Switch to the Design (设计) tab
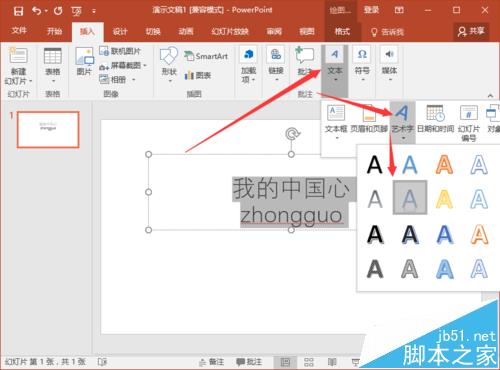Screen dimensions: 500x370 (120, 32)
